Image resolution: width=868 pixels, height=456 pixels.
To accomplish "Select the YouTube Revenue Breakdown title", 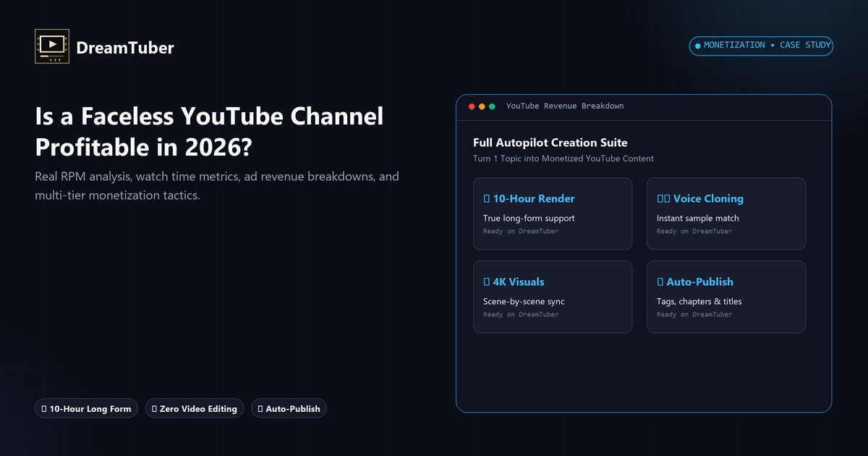I will coord(564,106).
